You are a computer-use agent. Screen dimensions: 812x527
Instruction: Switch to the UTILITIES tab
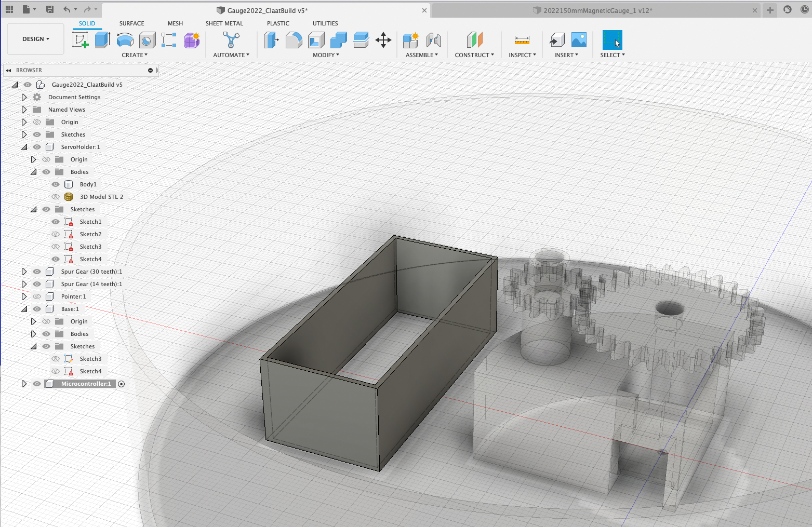[x=325, y=23]
